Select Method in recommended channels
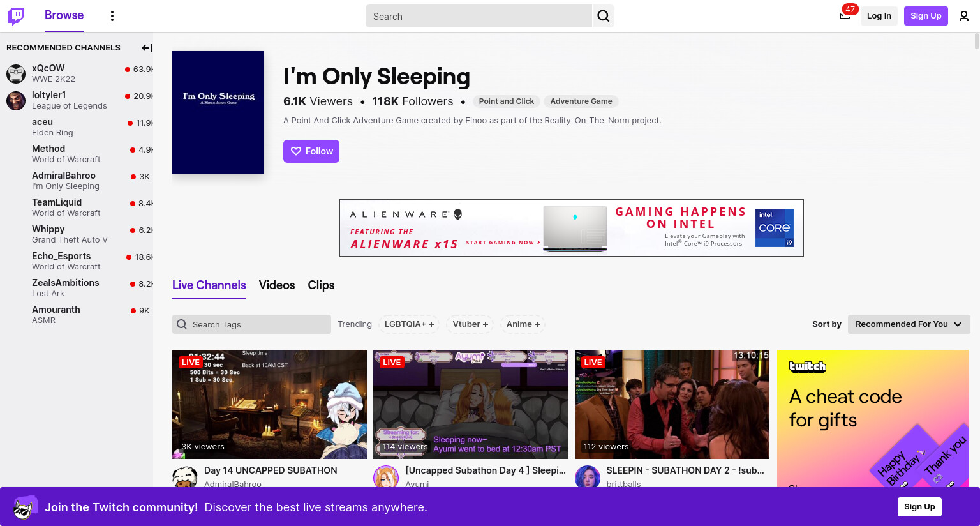Image resolution: width=980 pixels, height=526 pixels. pos(77,154)
